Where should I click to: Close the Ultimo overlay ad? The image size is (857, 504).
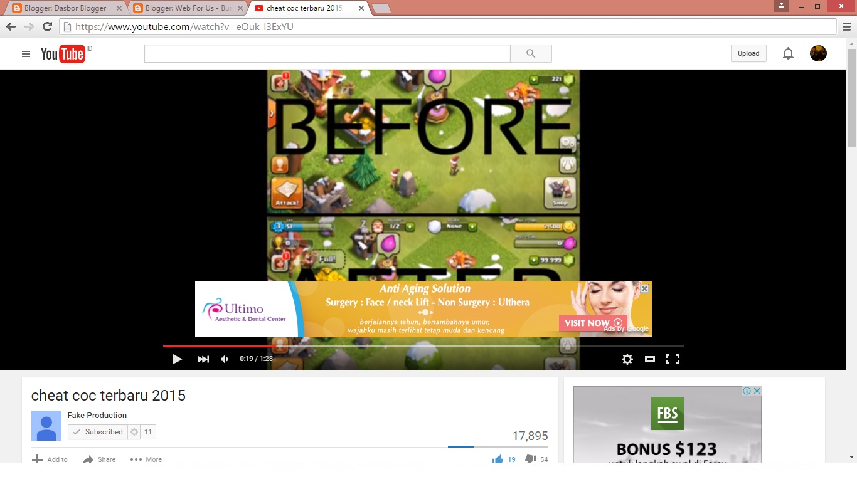pyautogui.click(x=644, y=288)
